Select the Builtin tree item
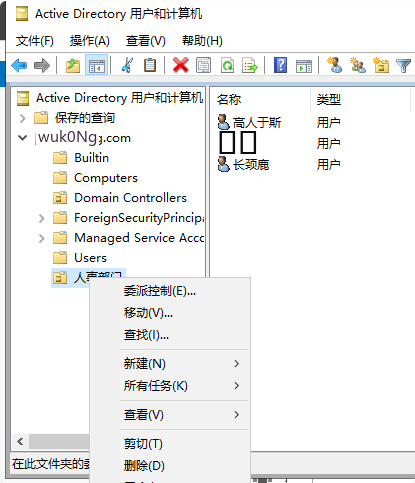This screenshot has height=483, width=415. [91, 158]
